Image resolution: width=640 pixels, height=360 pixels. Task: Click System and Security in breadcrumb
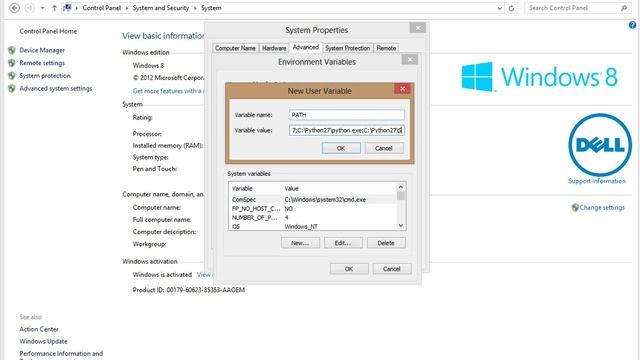[x=161, y=8]
